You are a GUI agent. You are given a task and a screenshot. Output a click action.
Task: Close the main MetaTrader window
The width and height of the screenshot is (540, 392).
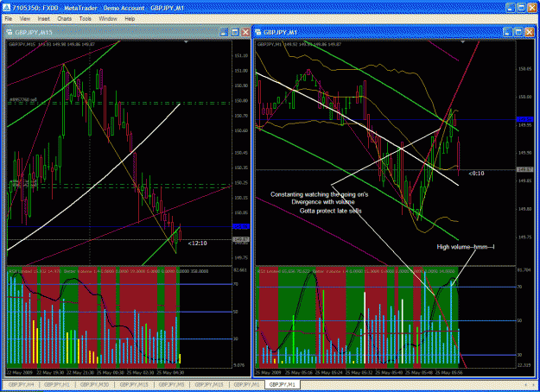click(x=532, y=8)
